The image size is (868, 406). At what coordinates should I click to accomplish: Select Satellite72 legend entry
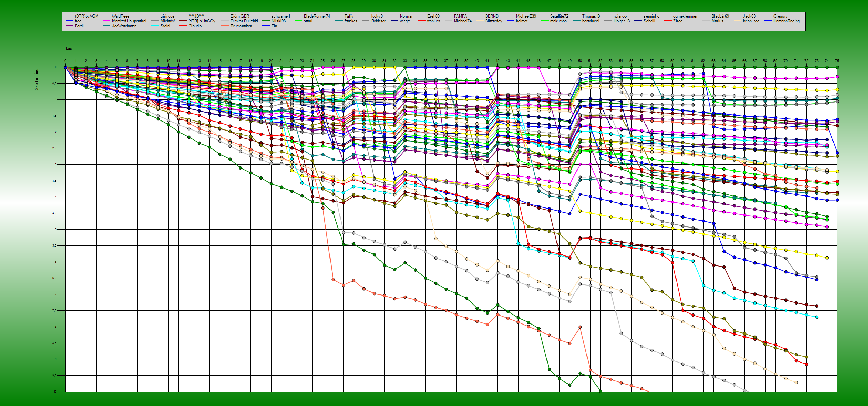click(559, 16)
